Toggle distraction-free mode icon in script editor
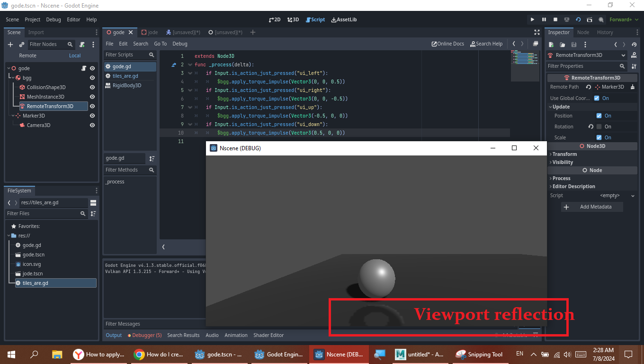 tap(537, 32)
